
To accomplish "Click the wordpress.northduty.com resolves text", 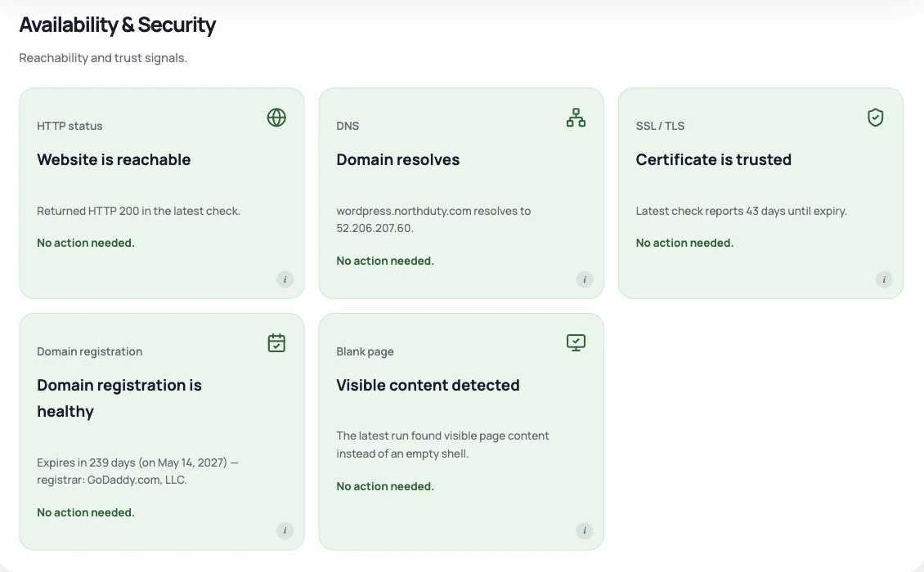I will (433, 219).
